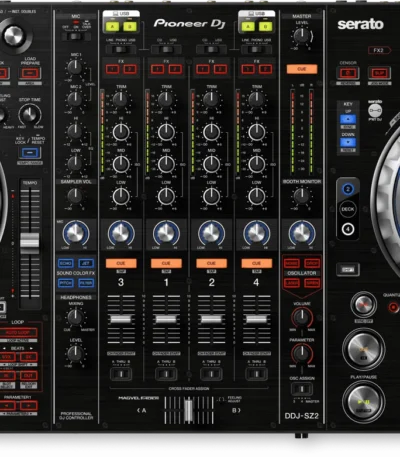Activate the JET sound color FX
400x457 pixels.
86,263
